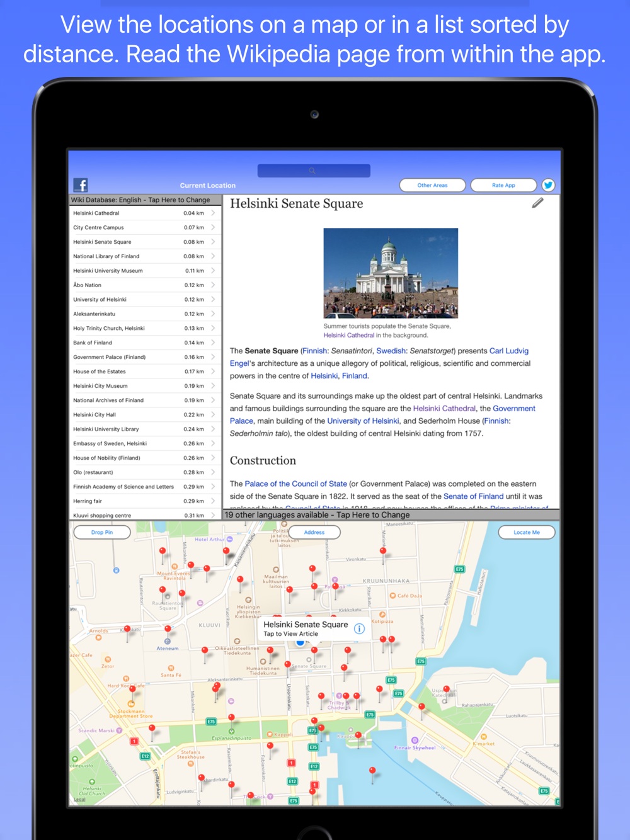
Task: Select Finnish Academy of Science and Letters
Action: 145,487
